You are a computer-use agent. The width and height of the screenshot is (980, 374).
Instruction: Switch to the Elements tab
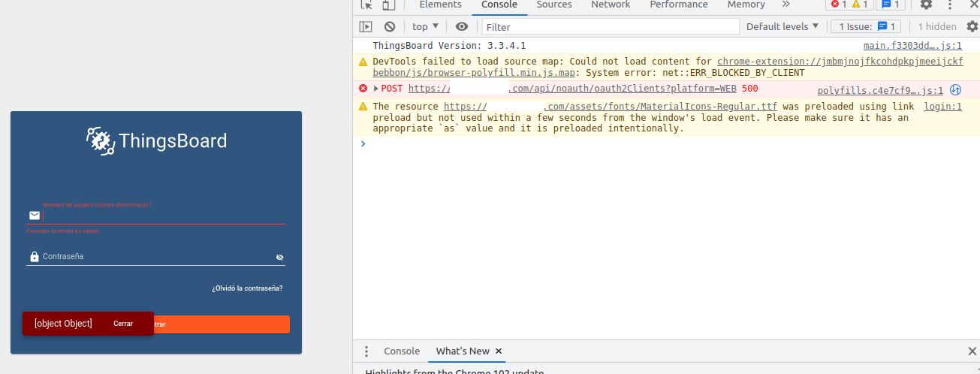pyautogui.click(x=440, y=5)
